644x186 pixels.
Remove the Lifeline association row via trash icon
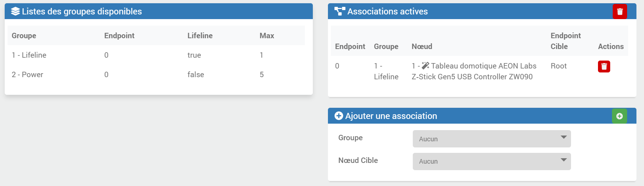(604, 66)
